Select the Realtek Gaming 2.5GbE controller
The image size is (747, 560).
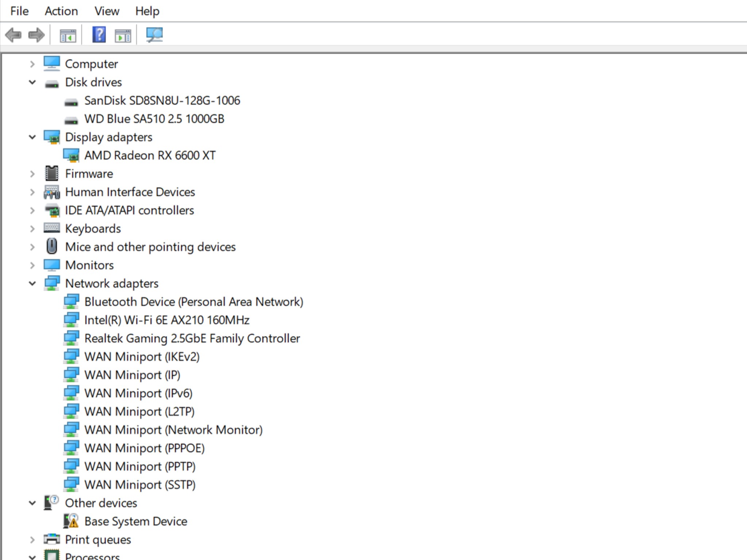tap(192, 338)
